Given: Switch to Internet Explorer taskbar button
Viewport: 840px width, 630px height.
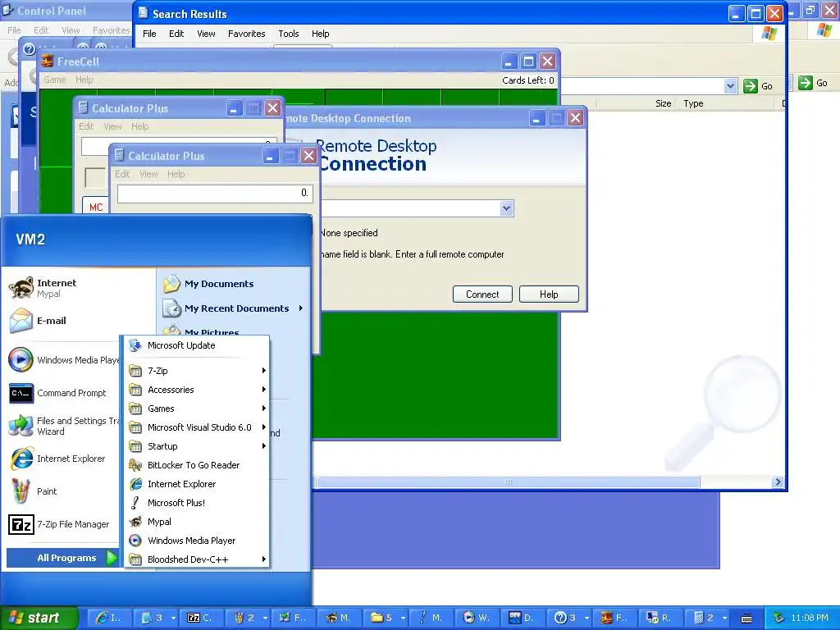Looking at the screenshot, I should point(107,618).
